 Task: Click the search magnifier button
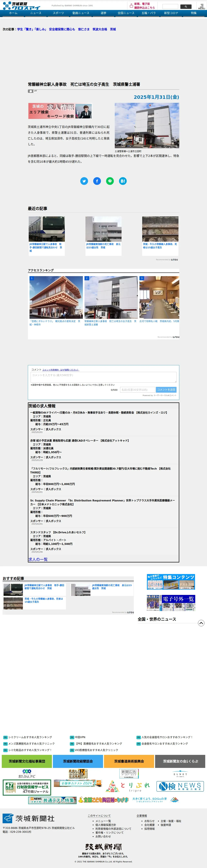(x=186, y=6)
